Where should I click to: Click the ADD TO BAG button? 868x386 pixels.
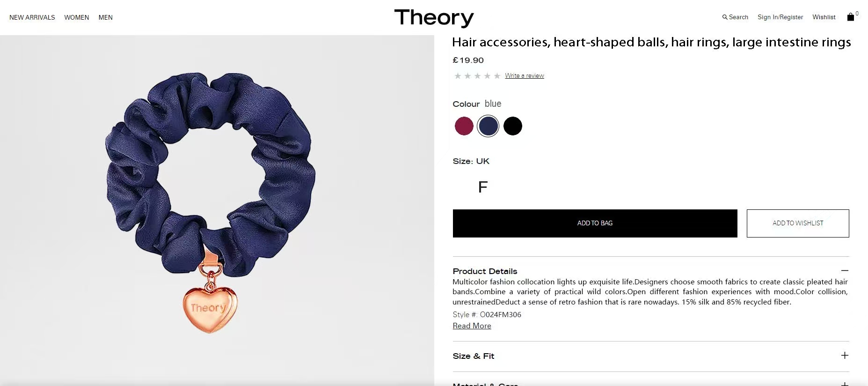point(595,223)
